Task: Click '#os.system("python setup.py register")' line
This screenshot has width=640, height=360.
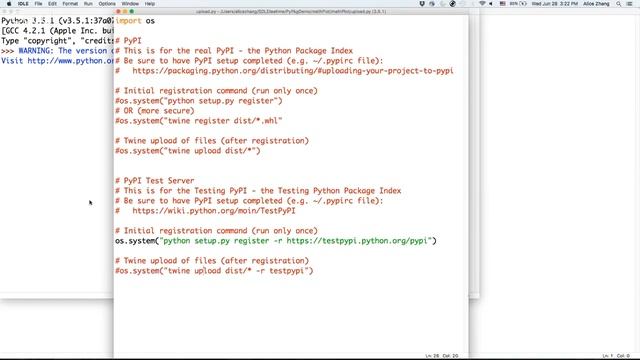Action: [199, 101]
